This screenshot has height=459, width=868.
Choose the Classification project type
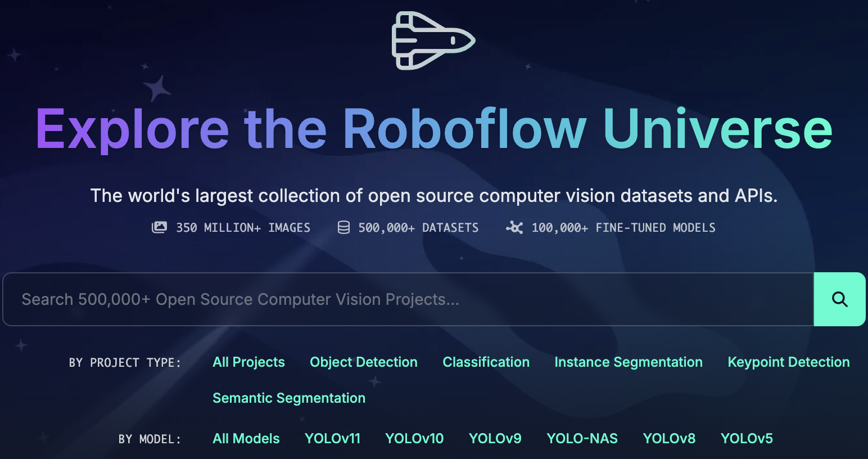pyautogui.click(x=486, y=362)
